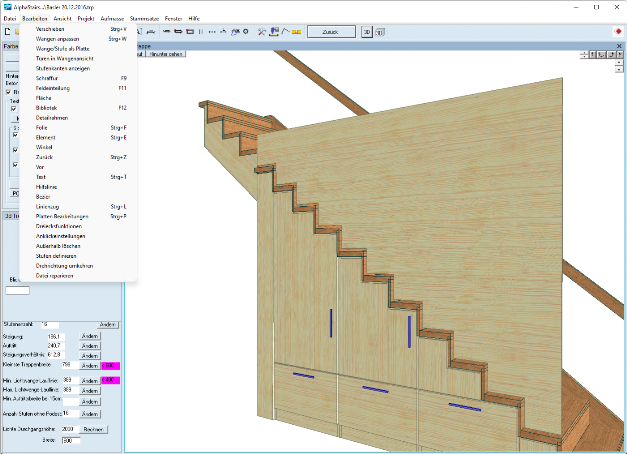Click the small down arrow below the view buttons

(x=619, y=69)
